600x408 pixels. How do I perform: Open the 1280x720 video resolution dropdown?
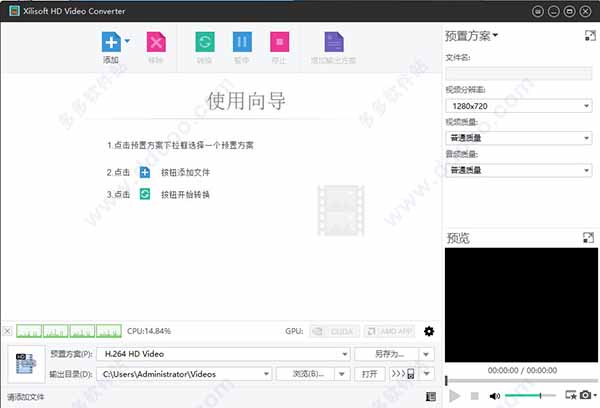pos(519,106)
